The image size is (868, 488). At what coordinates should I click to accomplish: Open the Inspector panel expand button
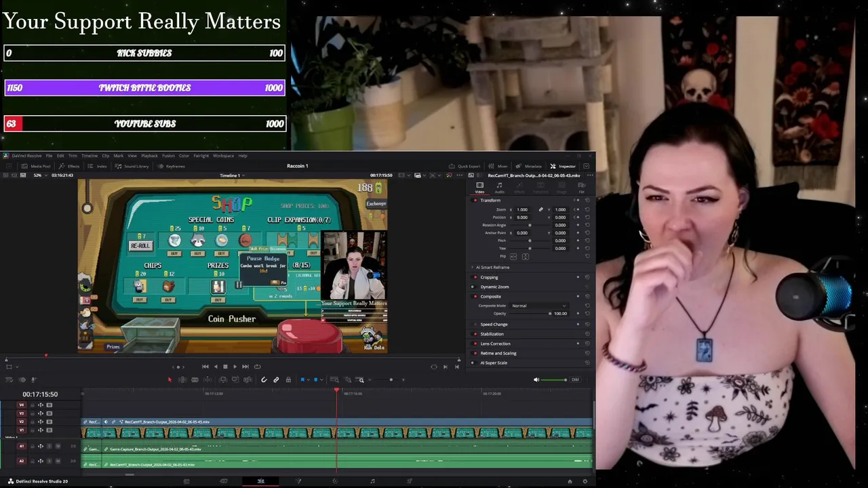[x=587, y=166]
